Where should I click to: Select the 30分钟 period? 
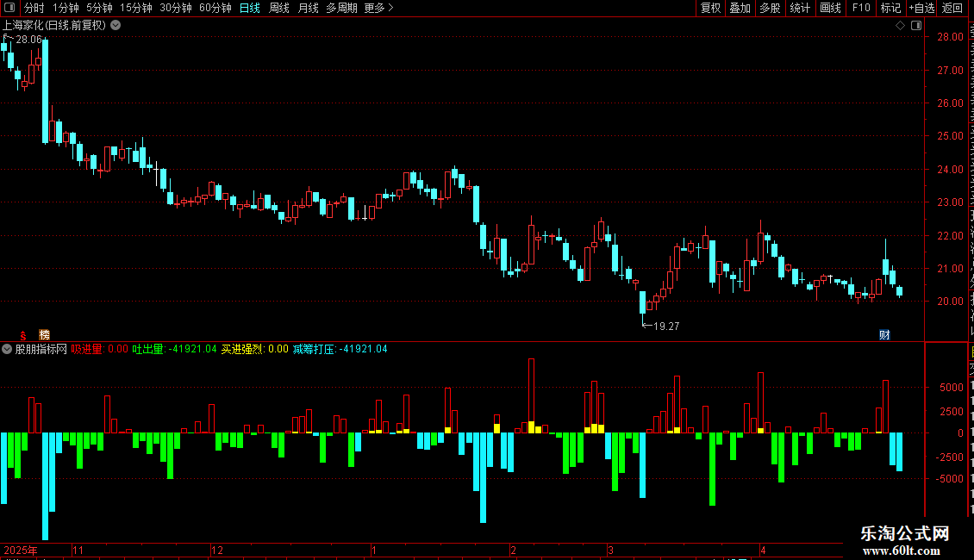point(176,8)
